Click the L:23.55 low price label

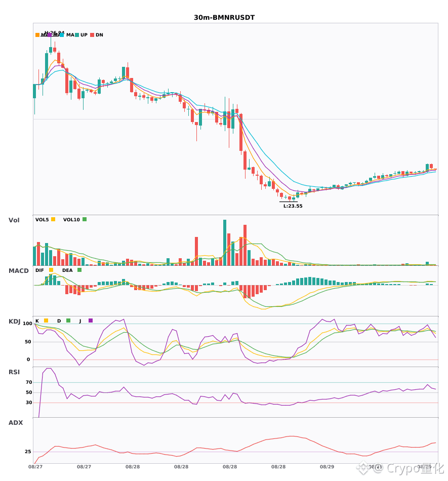[x=293, y=206]
